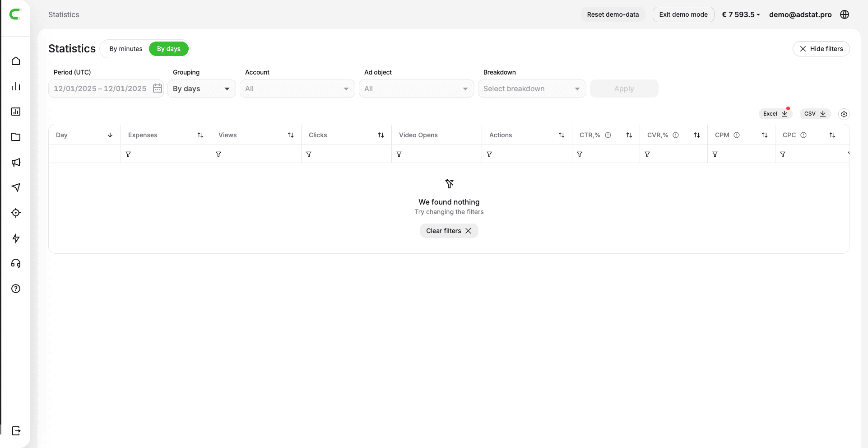Image resolution: width=868 pixels, height=448 pixels.
Task: Open the lightning bolt sidebar icon
Action: click(x=16, y=238)
